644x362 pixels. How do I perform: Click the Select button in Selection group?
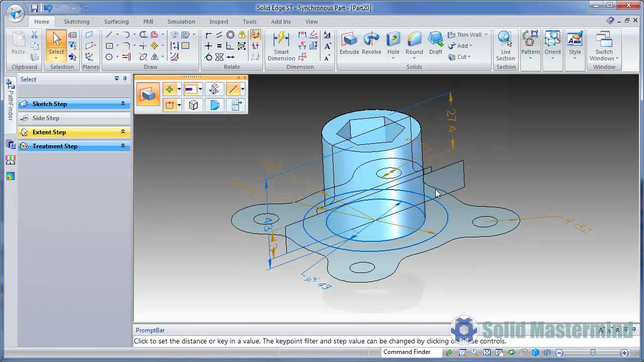click(56, 45)
